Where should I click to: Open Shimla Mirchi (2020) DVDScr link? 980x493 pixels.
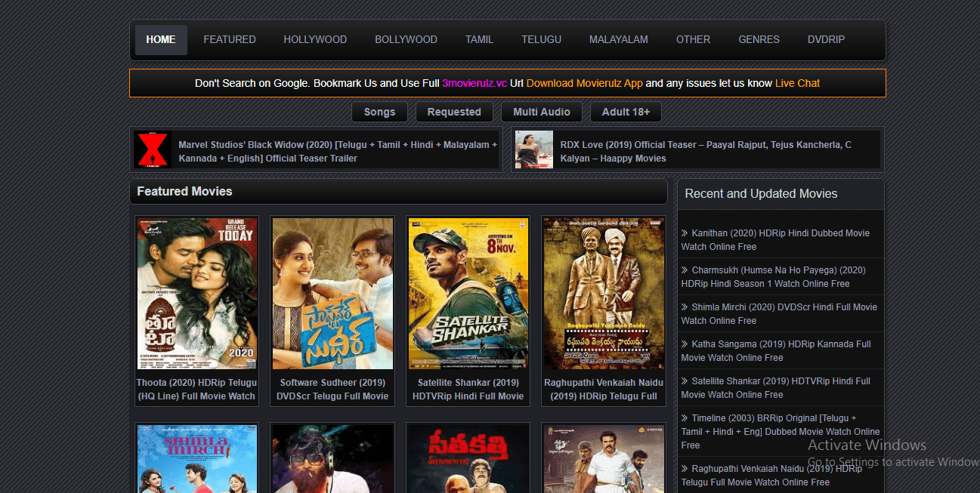[x=779, y=314]
